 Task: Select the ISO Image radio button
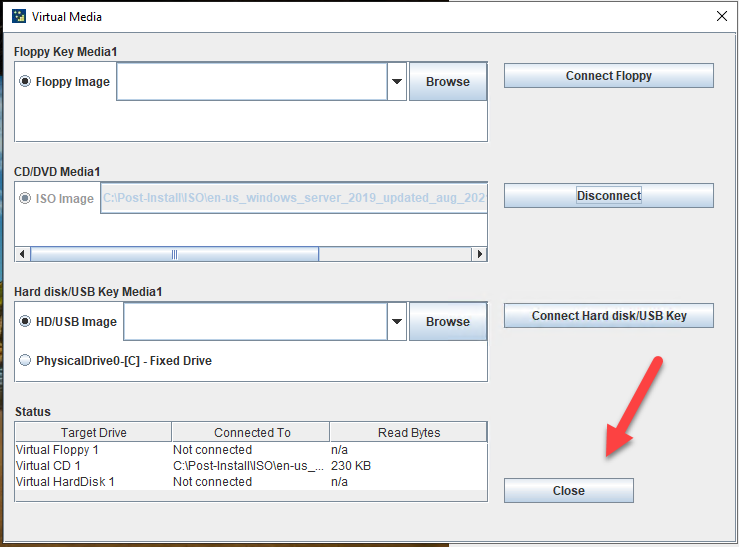point(25,198)
